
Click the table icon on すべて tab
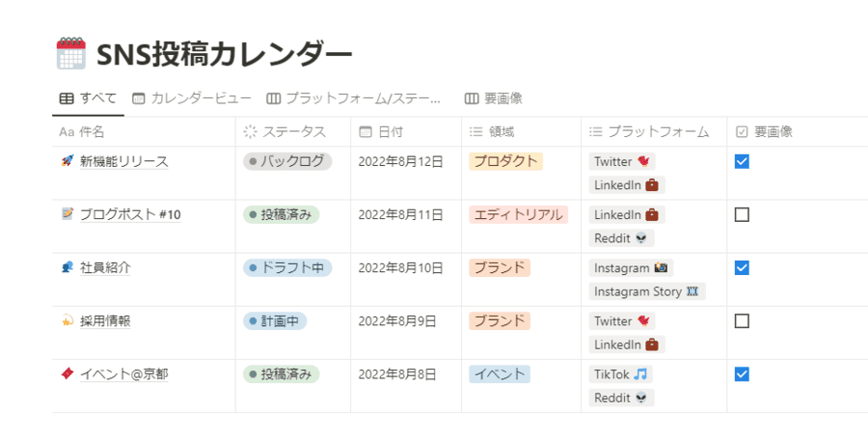tap(67, 98)
